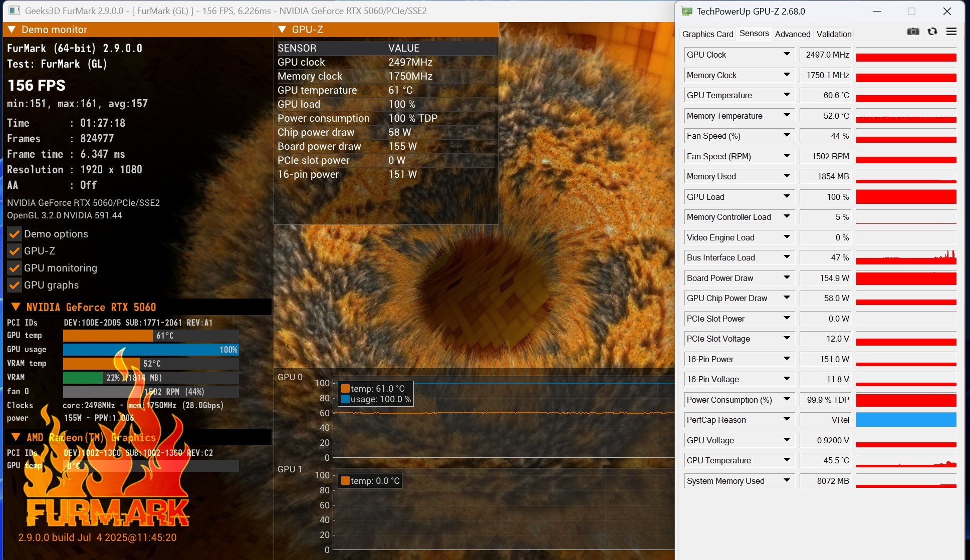
Task: Open the Advanced tab in GPU-Z
Action: 792,34
